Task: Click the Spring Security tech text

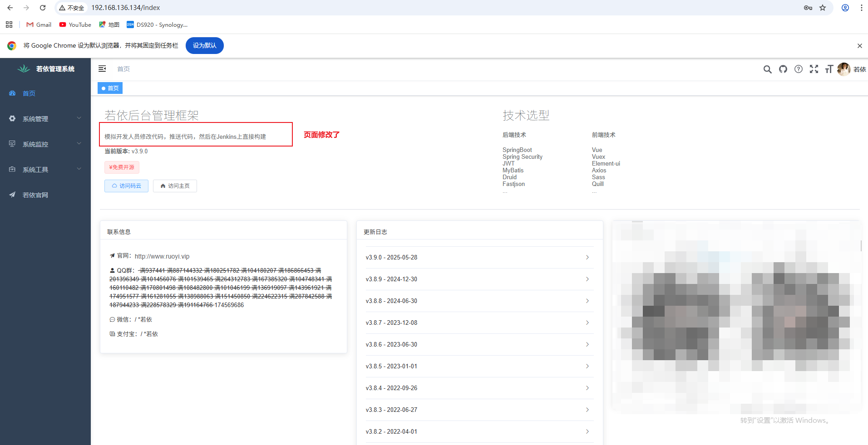Action: [523, 156]
